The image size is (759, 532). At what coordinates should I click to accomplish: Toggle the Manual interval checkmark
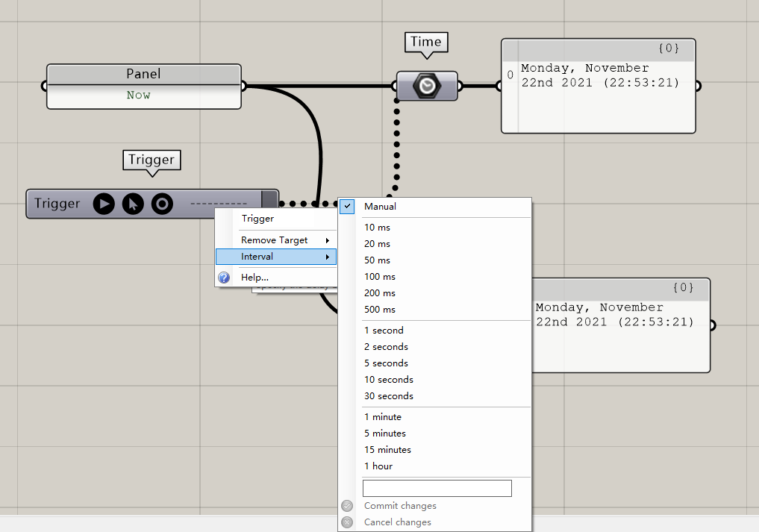tap(347, 206)
